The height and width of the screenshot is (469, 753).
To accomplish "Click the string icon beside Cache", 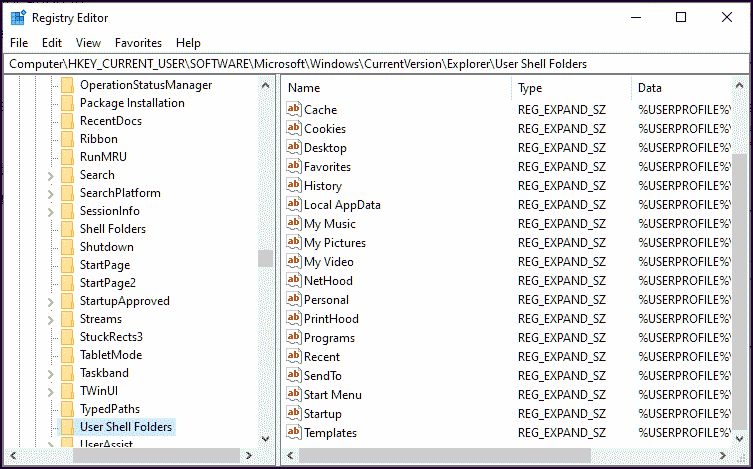I will pos(293,109).
